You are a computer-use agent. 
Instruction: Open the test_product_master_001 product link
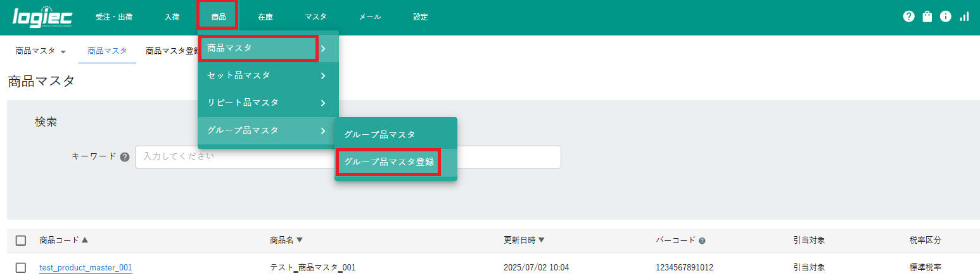point(86,268)
